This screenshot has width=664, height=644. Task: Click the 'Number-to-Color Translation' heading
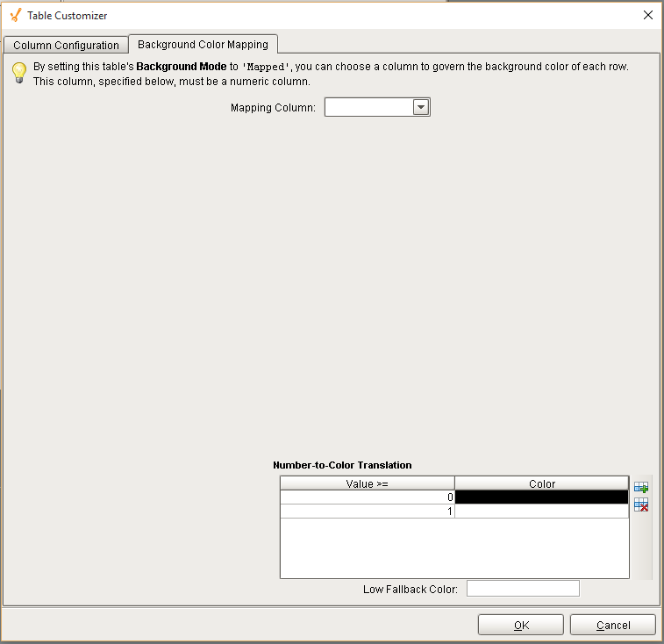click(342, 465)
